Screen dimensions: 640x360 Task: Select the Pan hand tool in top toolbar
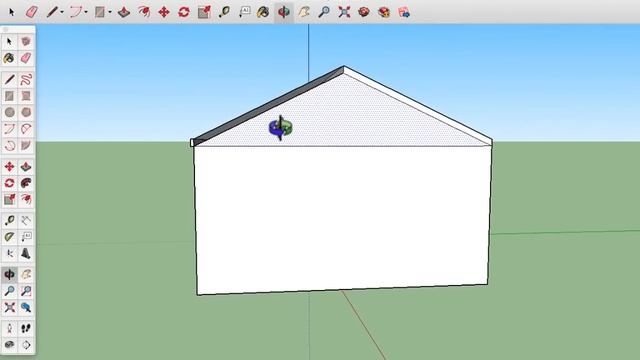click(304, 12)
